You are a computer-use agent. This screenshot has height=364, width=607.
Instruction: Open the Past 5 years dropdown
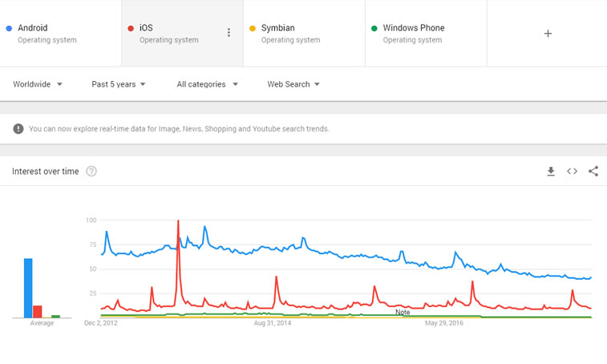tap(119, 84)
